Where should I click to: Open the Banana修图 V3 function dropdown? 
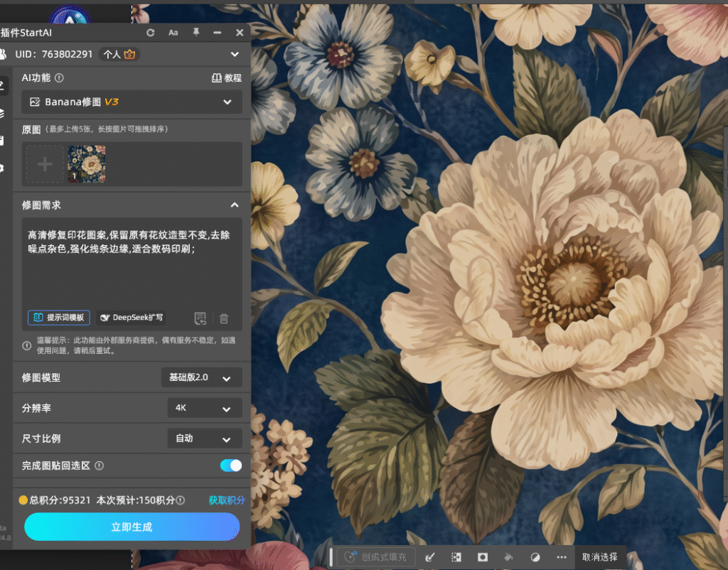point(132,102)
